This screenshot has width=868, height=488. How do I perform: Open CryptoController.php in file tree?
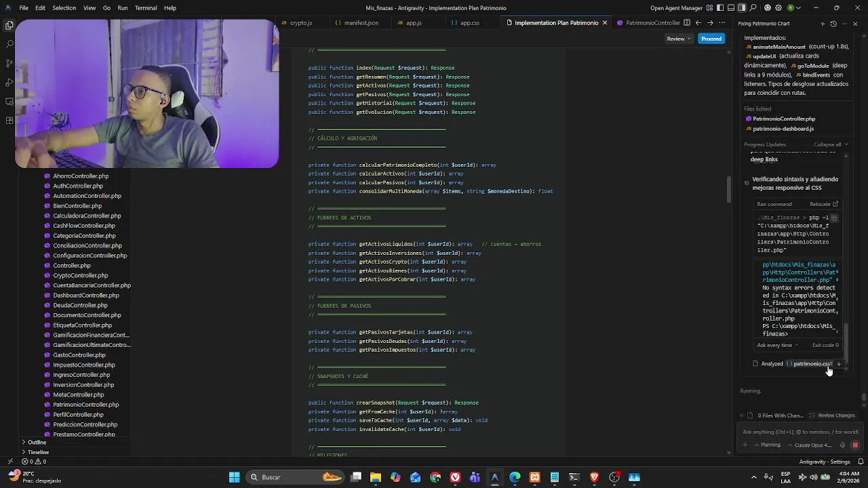[x=80, y=275]
